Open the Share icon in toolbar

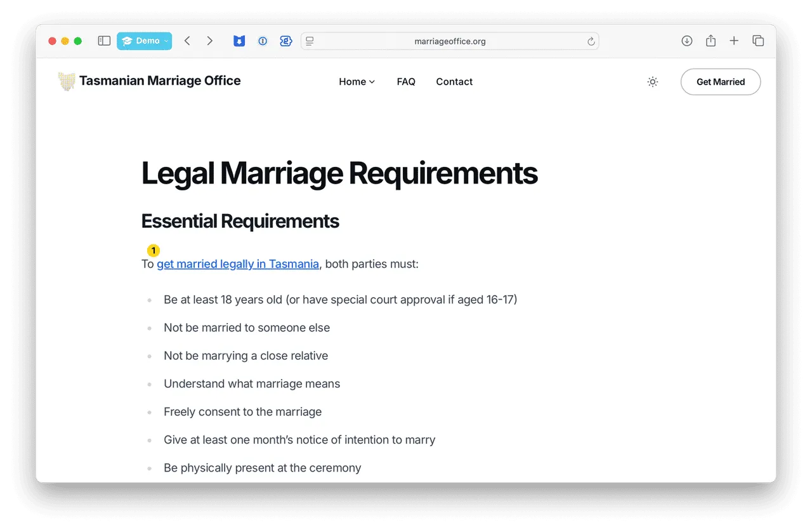(x=710, y=41)
